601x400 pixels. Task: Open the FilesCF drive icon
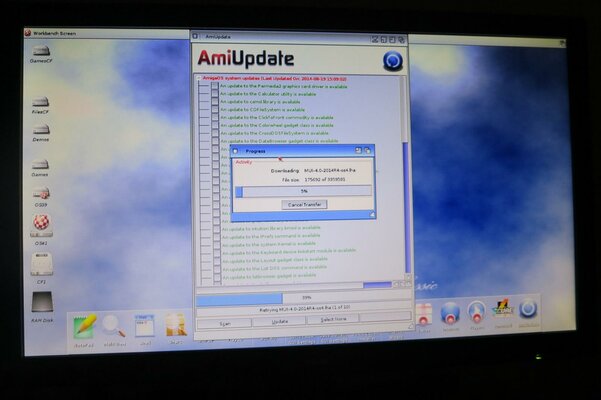tap(41, 103)
